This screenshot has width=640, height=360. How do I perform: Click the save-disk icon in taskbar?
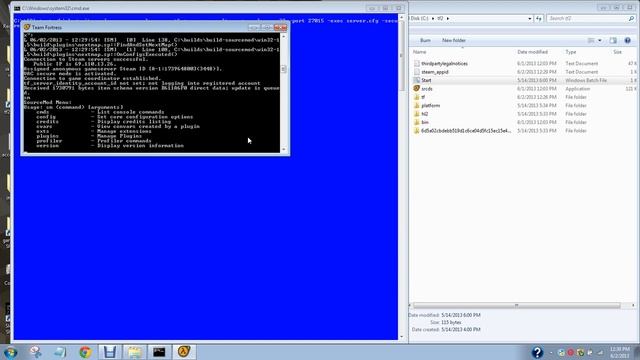(109, 352)
